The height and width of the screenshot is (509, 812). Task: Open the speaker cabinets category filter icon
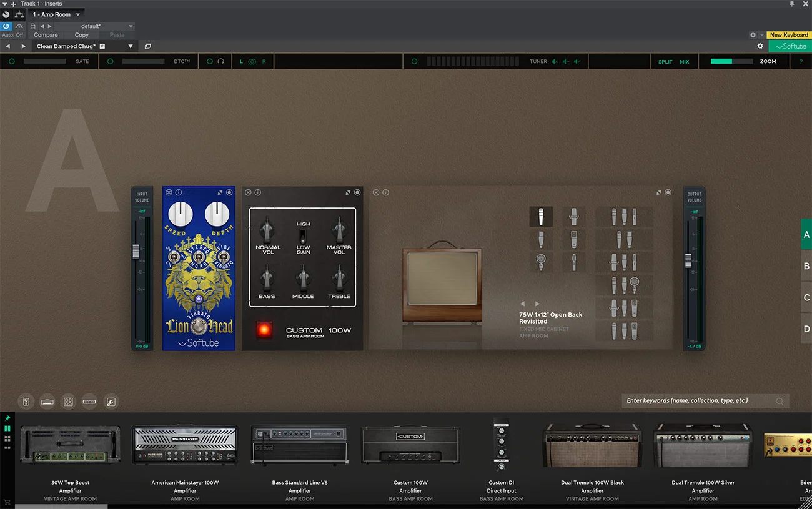pyautogui.click(x=69, y=402)
